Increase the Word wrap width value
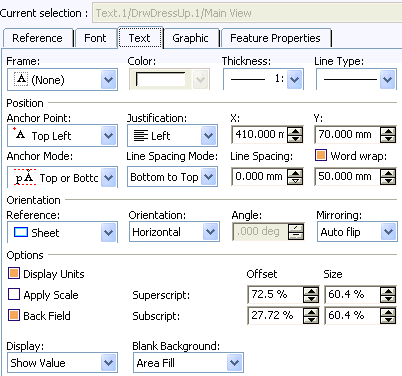Image resolution: width=402 pixels, height=376 pixels. pos(388,173)
